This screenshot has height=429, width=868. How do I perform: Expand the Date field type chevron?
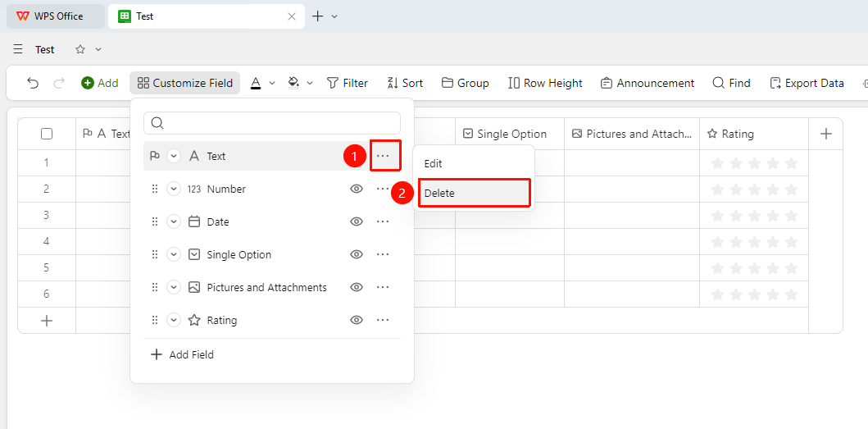point(174,221)
